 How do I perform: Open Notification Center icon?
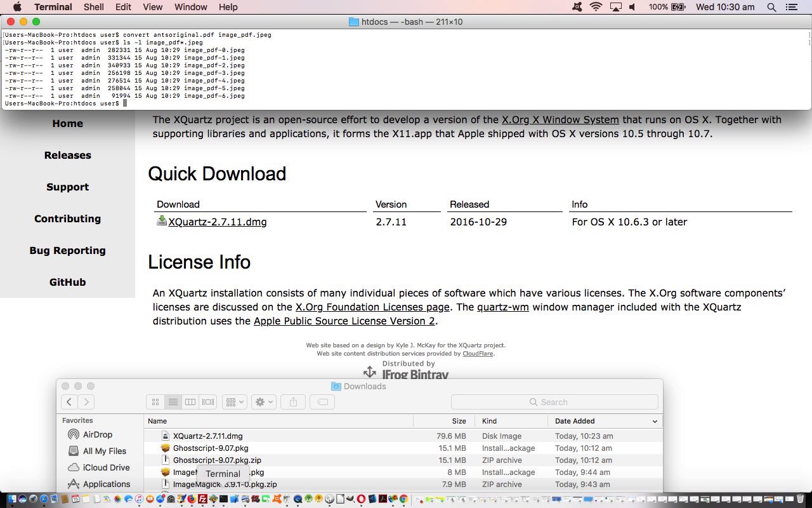[x=791, y=7]
